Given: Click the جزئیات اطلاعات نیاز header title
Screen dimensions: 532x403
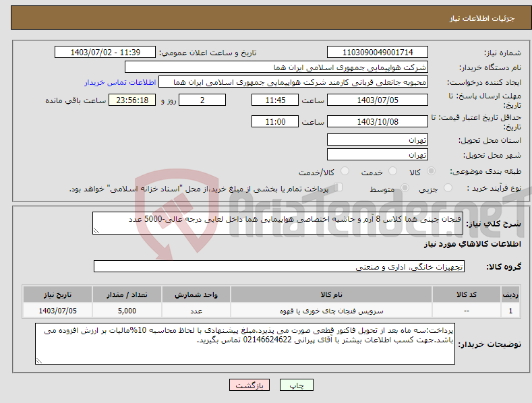Looking at the screenshot, I should point(482,18).
